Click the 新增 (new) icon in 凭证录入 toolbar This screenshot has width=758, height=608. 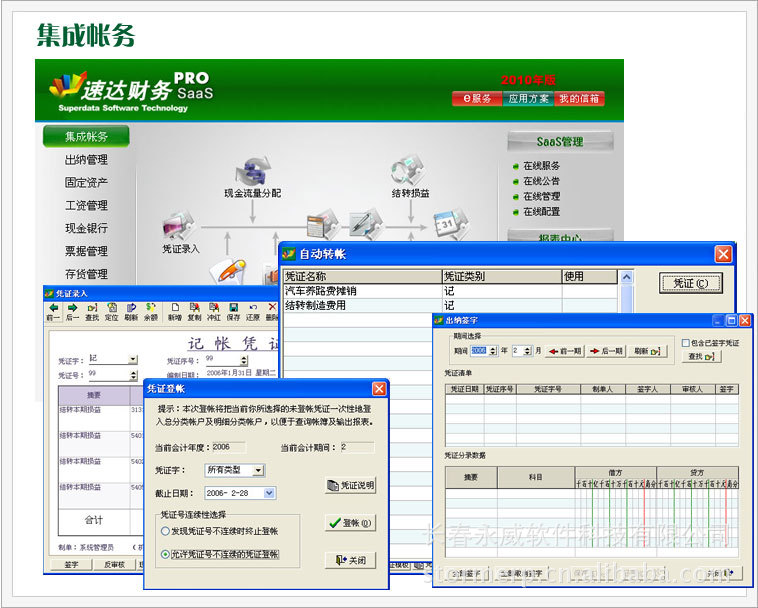(175, 312)
